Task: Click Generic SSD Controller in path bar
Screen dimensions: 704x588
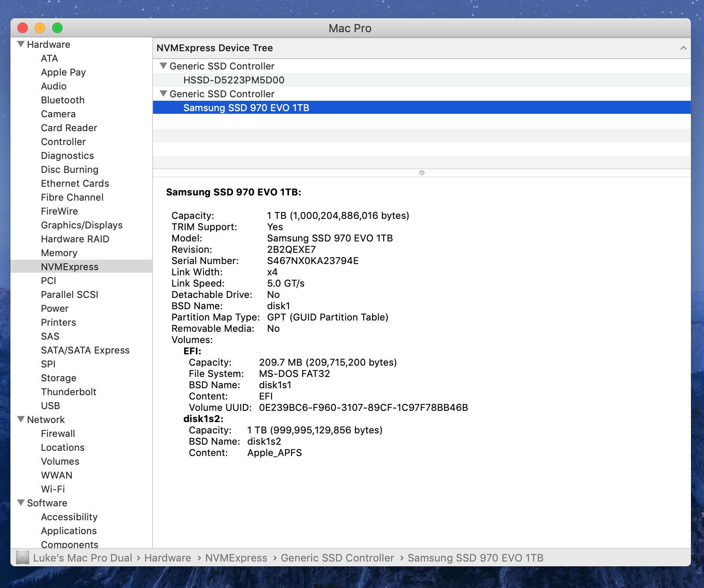Action: coord(337,558)
